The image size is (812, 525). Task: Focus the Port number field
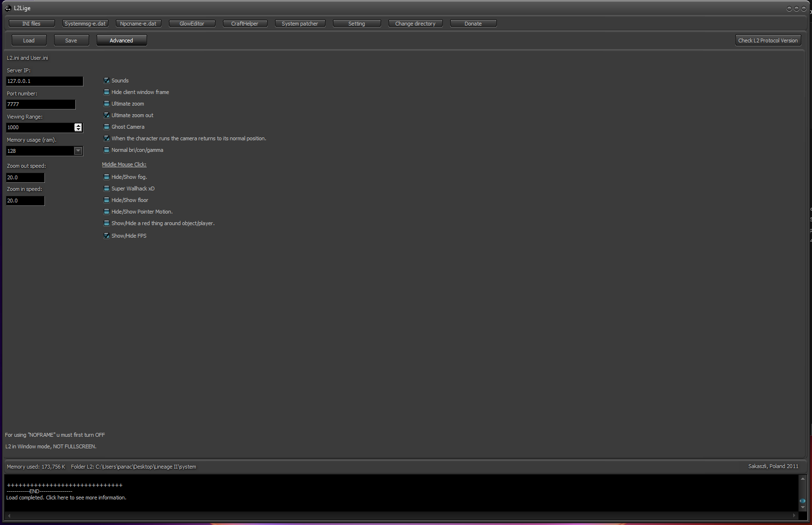(41, 104)
